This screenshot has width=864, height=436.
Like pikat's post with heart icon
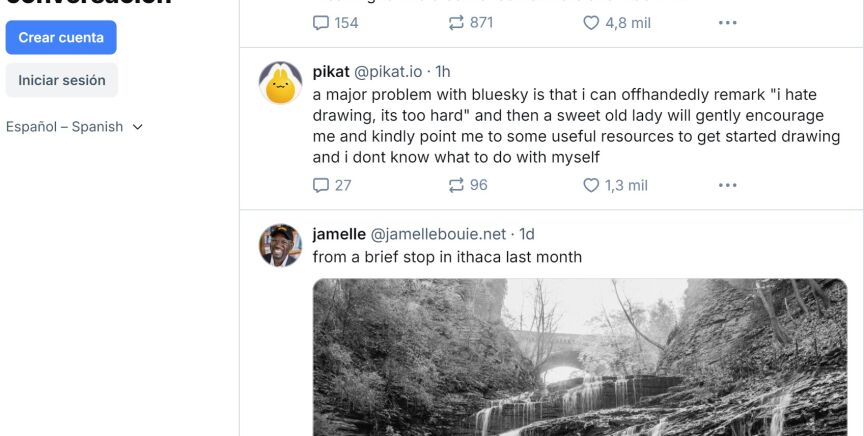point(591,185)
